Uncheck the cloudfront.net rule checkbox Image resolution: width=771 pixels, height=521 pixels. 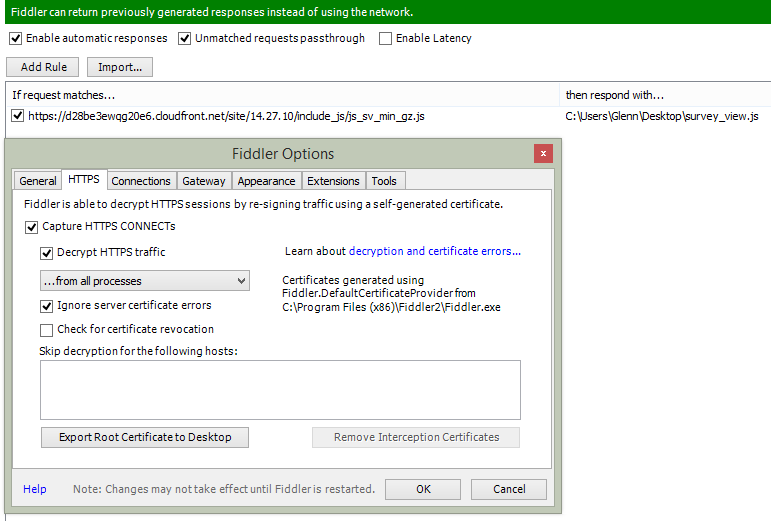[18, 116]
